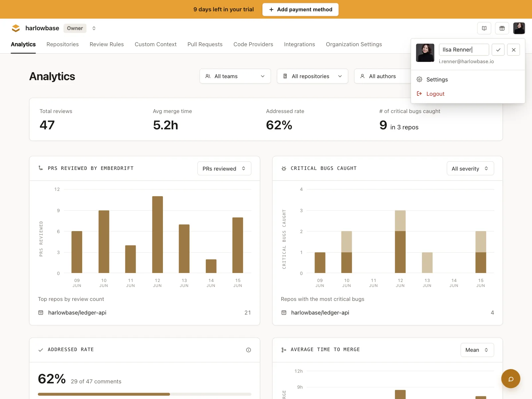Expand the organization switcher chevrons

click(x=94, y=28)
